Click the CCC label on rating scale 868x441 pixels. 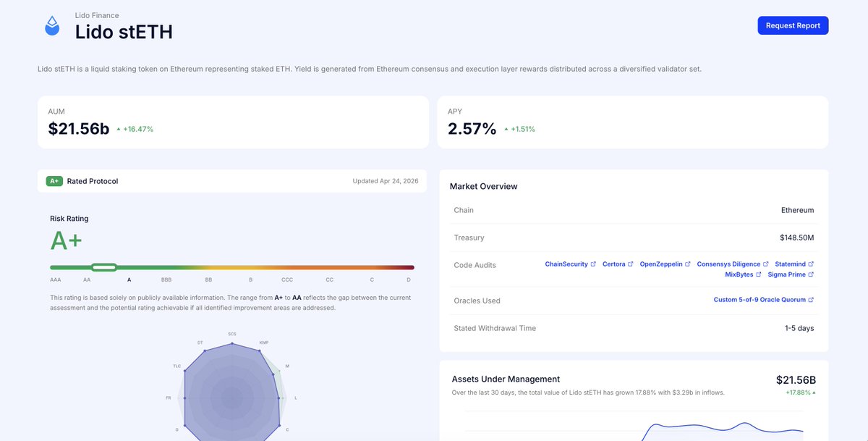287,280
